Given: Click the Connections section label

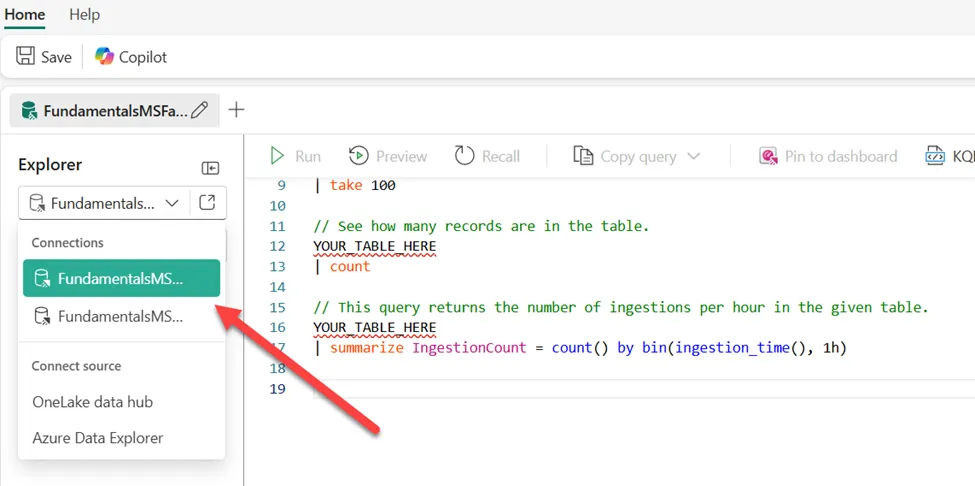Looking at the screenshot, I should 67,242.
